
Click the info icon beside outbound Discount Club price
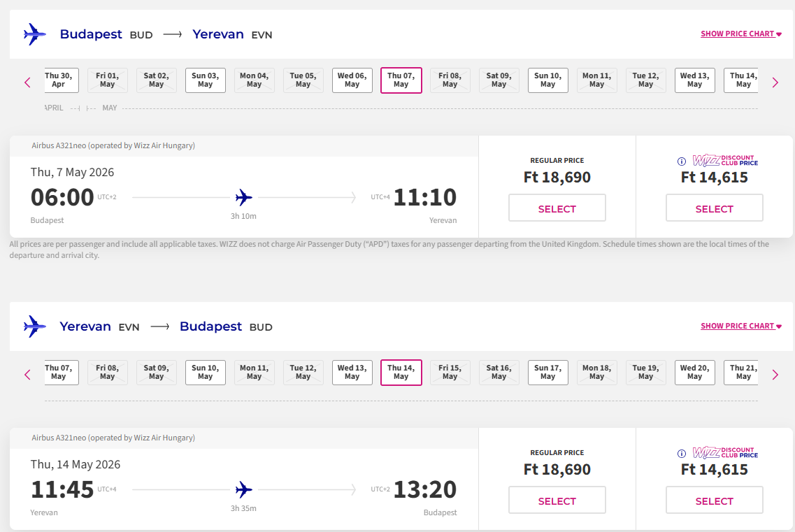[682, 161]
